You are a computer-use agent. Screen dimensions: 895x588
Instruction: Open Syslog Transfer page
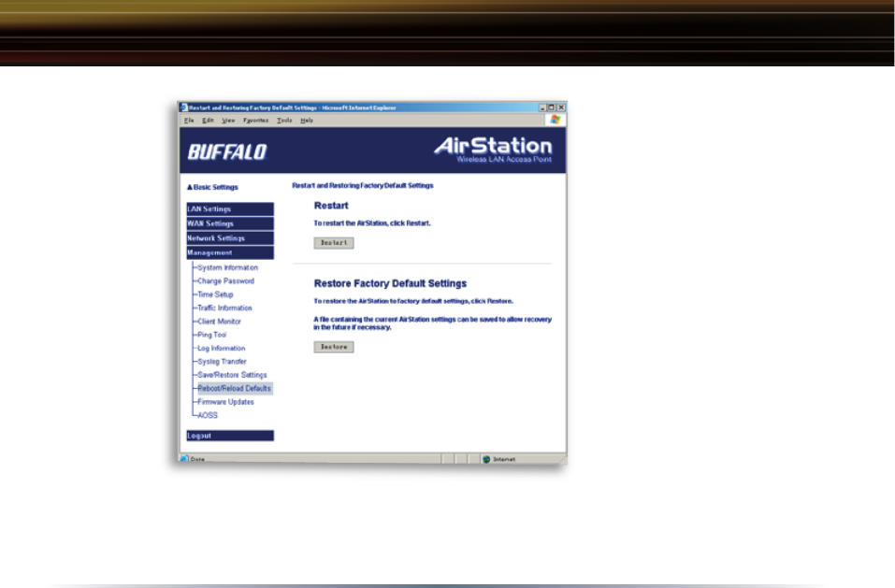(x=222, y=362)
